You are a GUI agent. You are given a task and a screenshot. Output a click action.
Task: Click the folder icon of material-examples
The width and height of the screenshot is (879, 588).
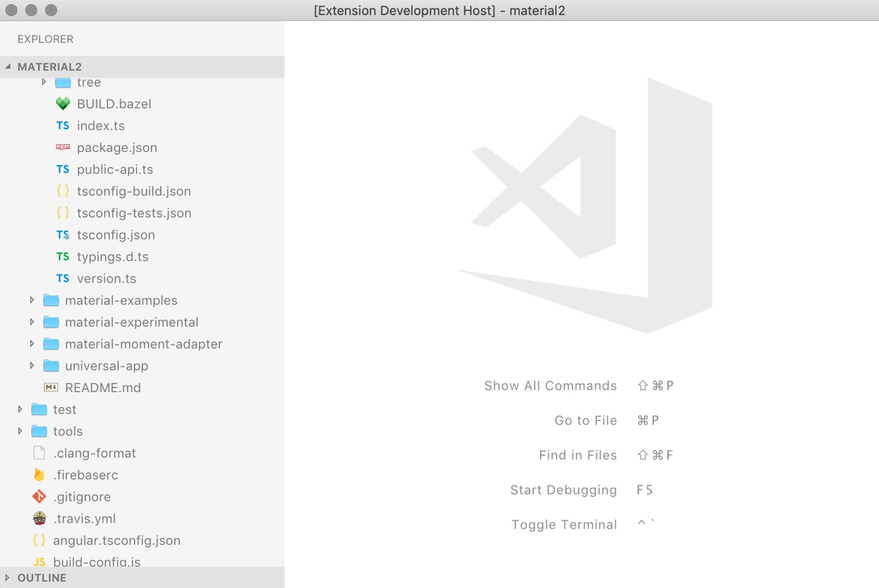51,300
